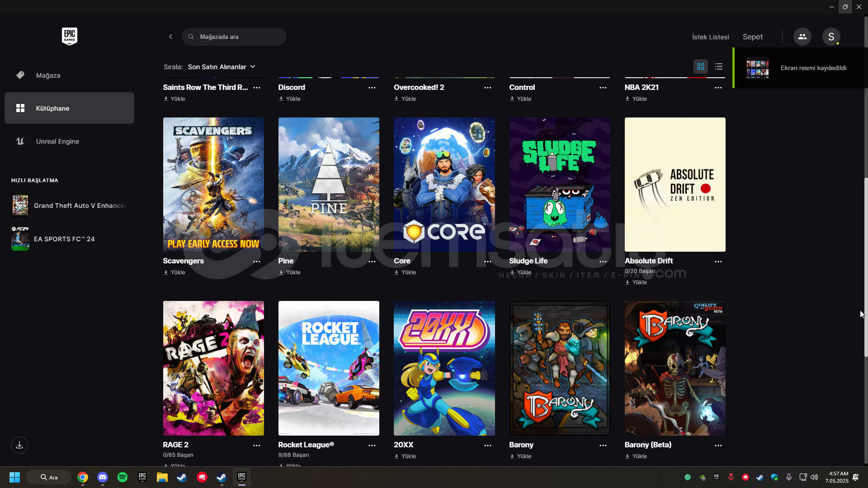Viewport: 868px width, 488px height.
Task: Open Discord from the taskbar
Action: 103,477
